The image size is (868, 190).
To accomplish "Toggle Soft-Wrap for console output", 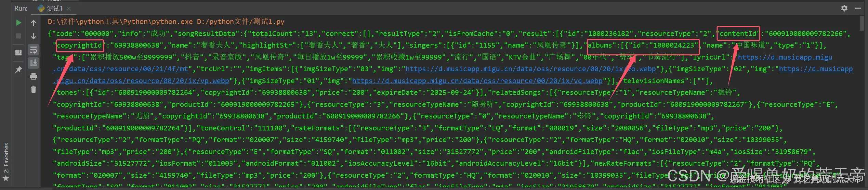I will [x=34, y=50].
